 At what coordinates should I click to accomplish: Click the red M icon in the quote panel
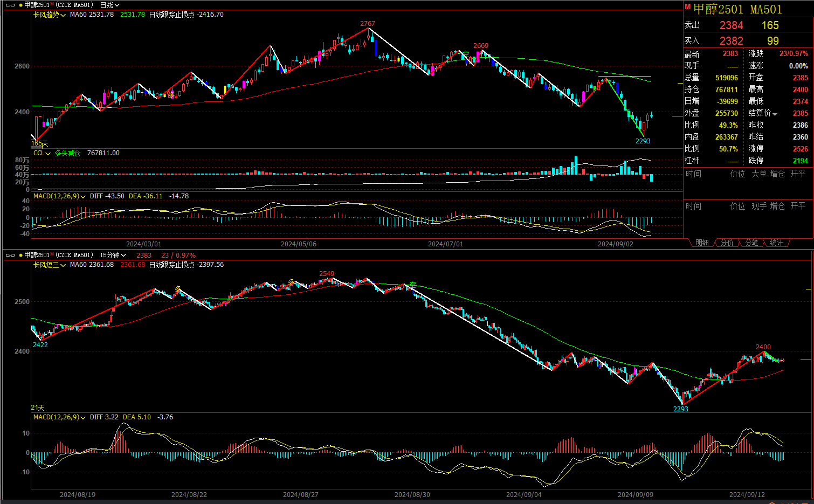(x=687, y=7)
